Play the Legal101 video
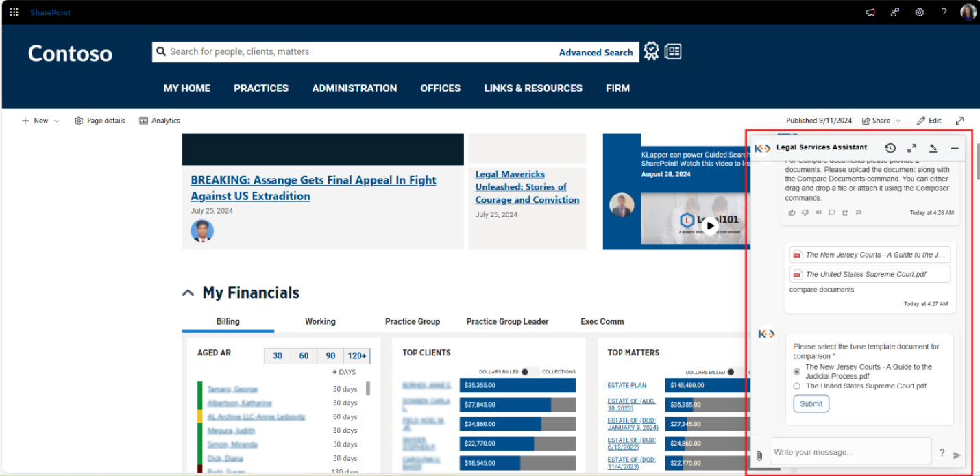 [711, 225]
